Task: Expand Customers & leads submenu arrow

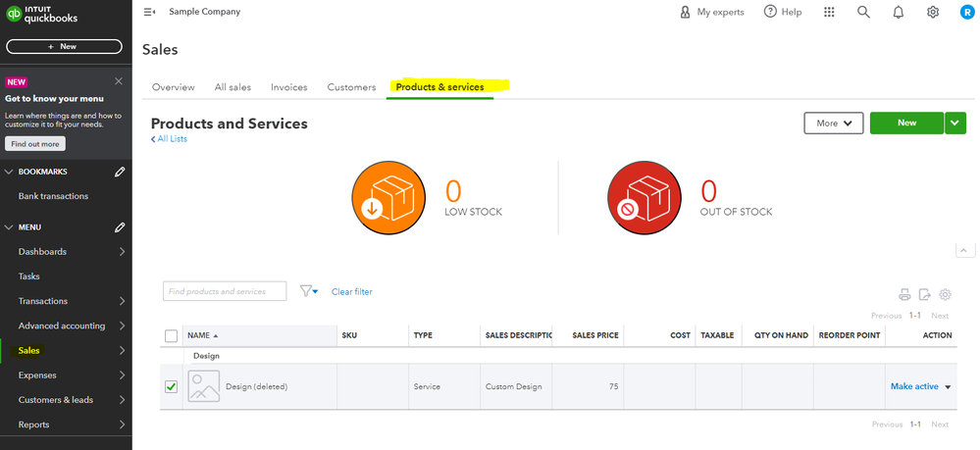Action: 122,400
